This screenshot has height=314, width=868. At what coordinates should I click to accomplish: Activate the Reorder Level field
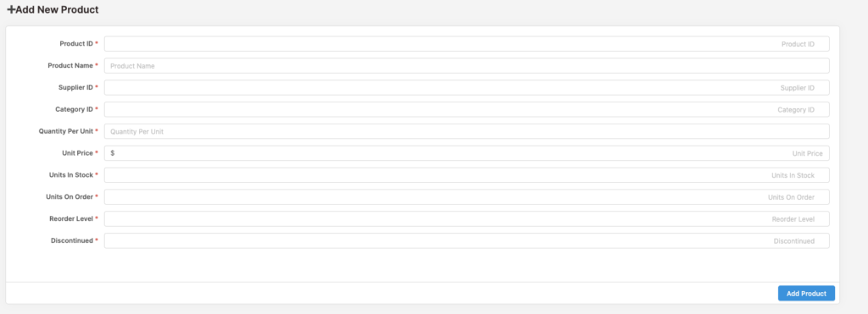point(467,219)
